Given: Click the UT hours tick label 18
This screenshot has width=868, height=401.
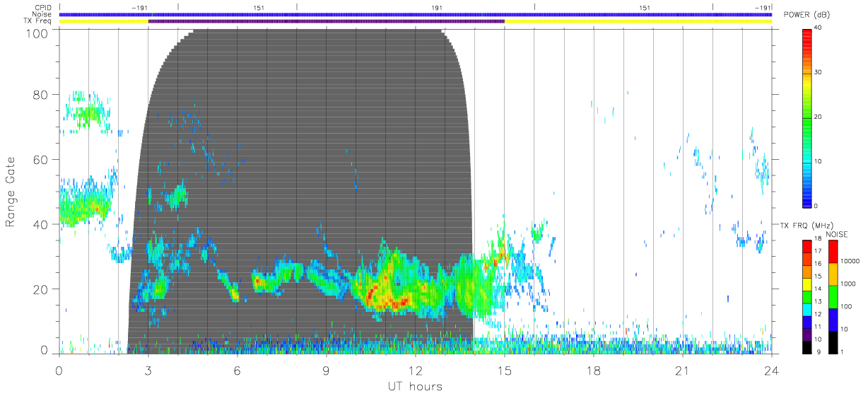Looking at the screenshot, I should click(x=594, y=370).
